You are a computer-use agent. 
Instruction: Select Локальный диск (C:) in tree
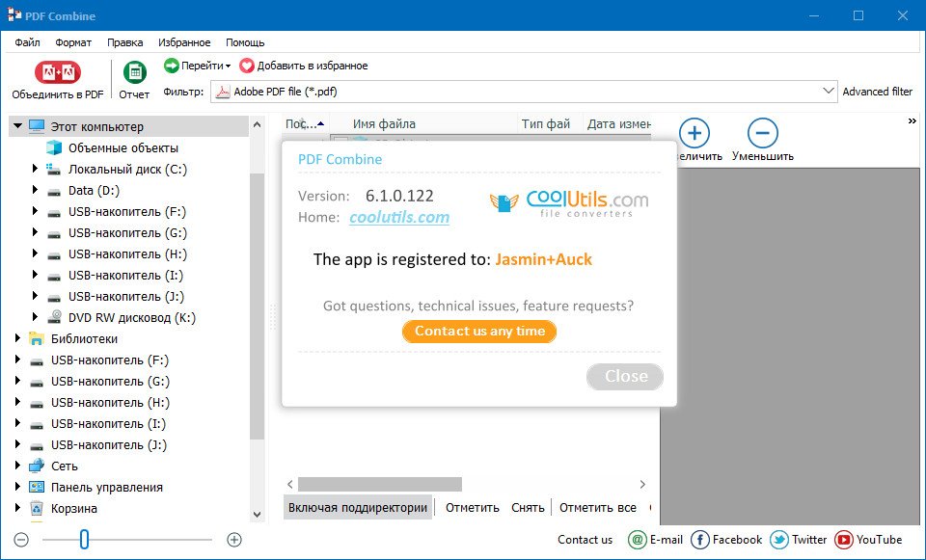[x=127, y=170]
